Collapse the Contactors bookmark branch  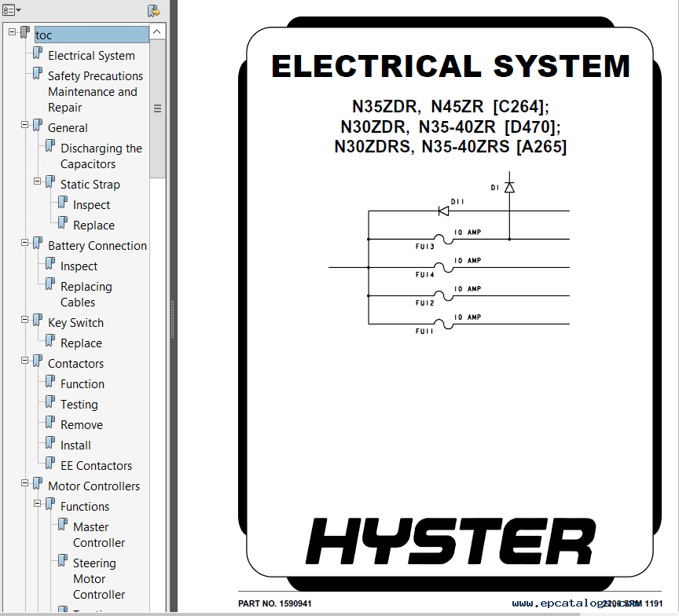(24, 361)
